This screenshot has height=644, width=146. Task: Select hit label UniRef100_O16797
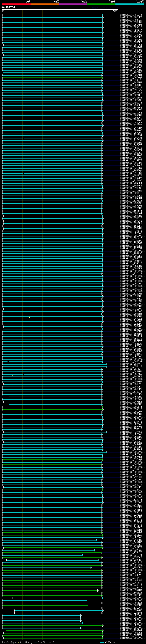(131, 522)
